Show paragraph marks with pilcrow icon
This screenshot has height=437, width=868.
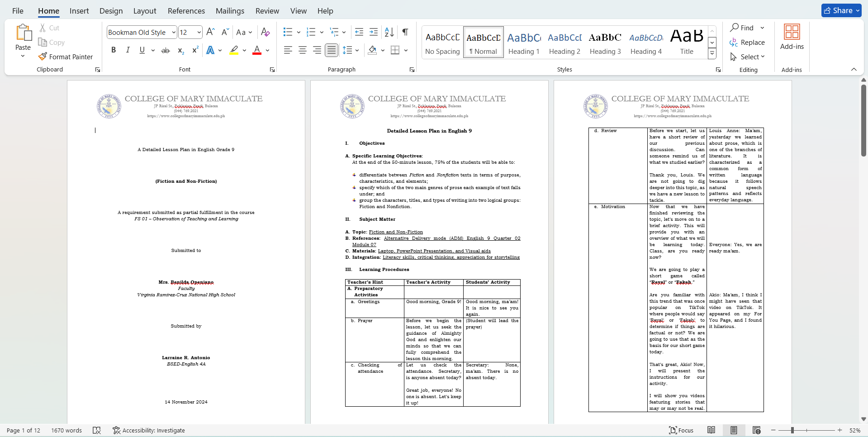click(405, 32)
